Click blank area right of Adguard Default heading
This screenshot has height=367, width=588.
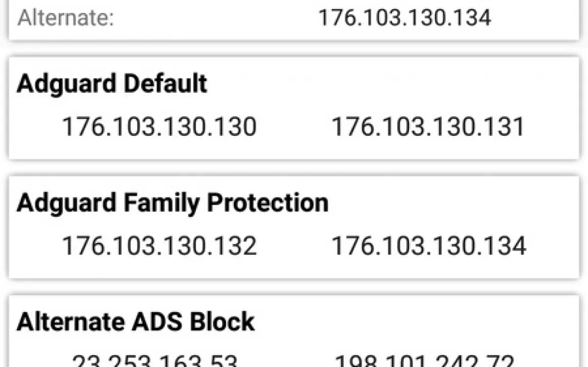[x=390, y=84]
